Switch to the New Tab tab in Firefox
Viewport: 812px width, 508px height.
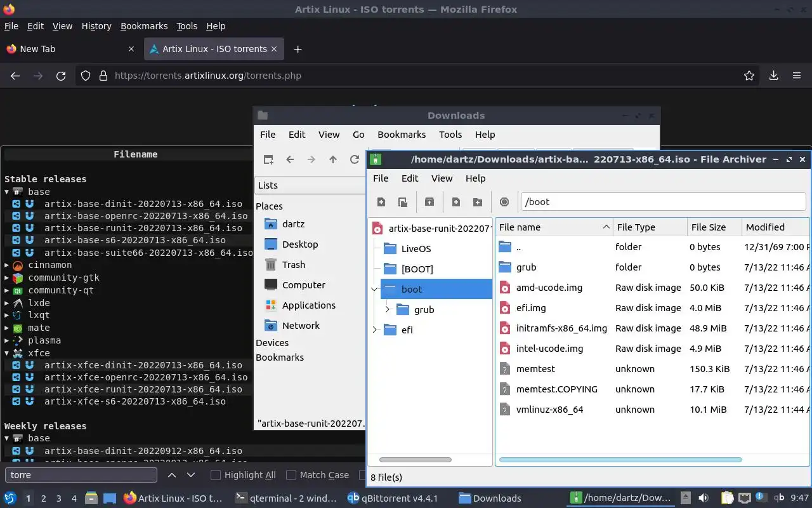70,49
